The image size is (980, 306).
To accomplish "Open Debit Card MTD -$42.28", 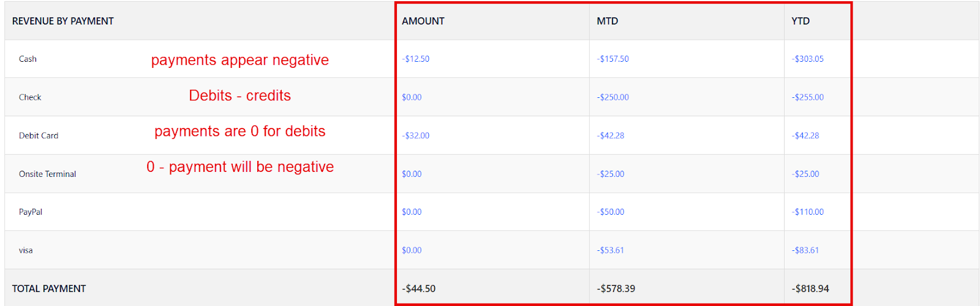I will pyautogui.click(x=610, y=136).
